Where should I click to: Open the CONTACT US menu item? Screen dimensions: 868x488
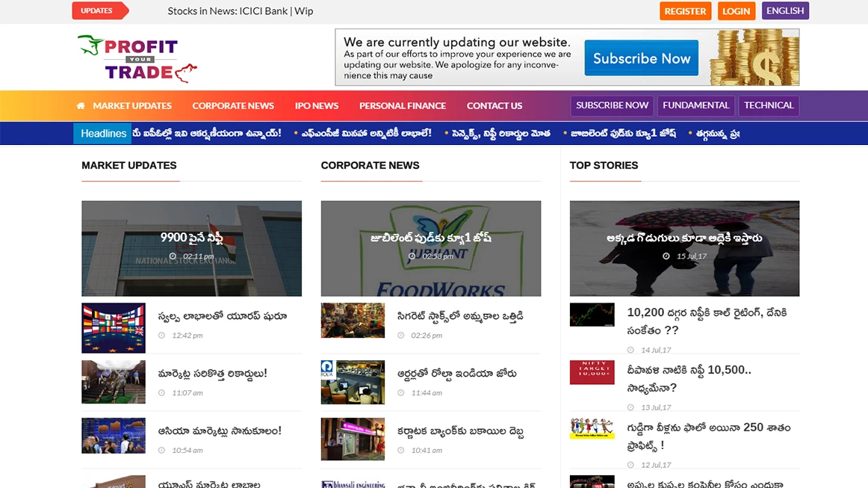click(x=495, y=106)
